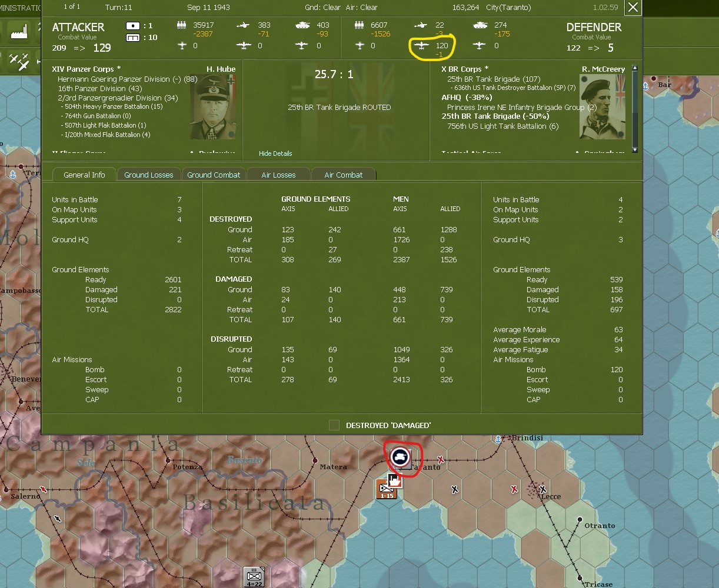
Task: Select XIV Panzer Corps header
Action: point(86,69)
